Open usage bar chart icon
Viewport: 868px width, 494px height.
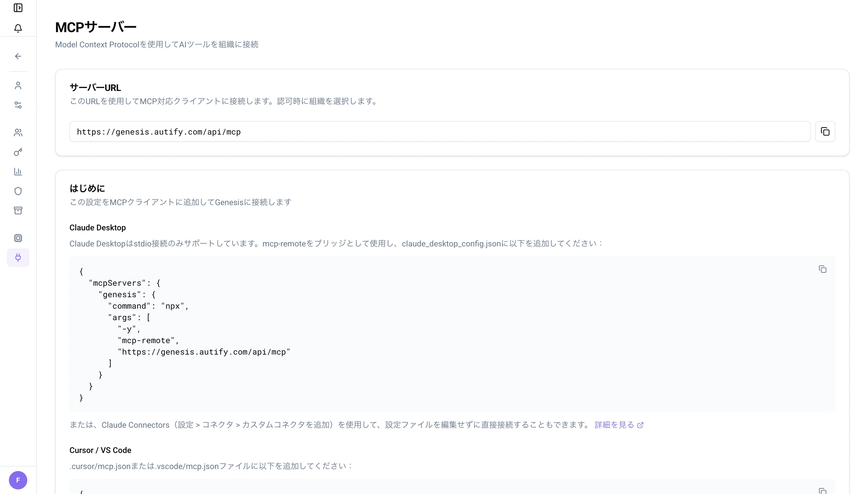[x=18, y=171]
